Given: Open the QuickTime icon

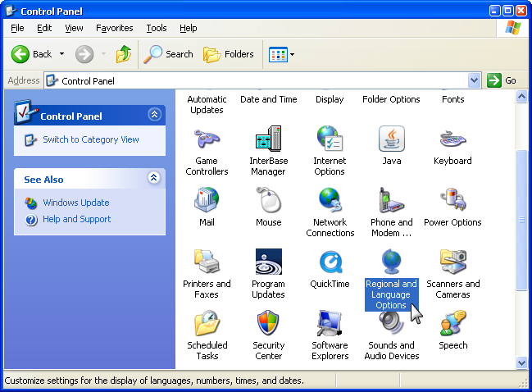Looking at the screenshot, I should coord(330,262).
